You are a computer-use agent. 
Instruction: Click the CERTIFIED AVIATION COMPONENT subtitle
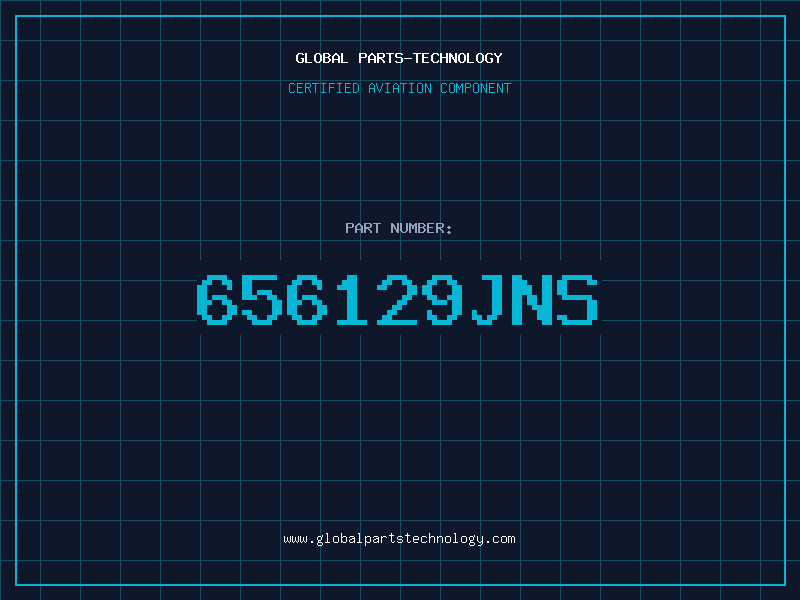coord(399,88)
